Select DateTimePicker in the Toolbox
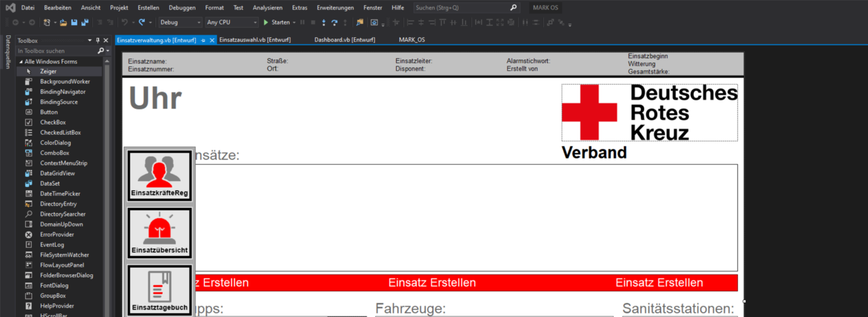 pyautogui.click(x=60, y=194)
